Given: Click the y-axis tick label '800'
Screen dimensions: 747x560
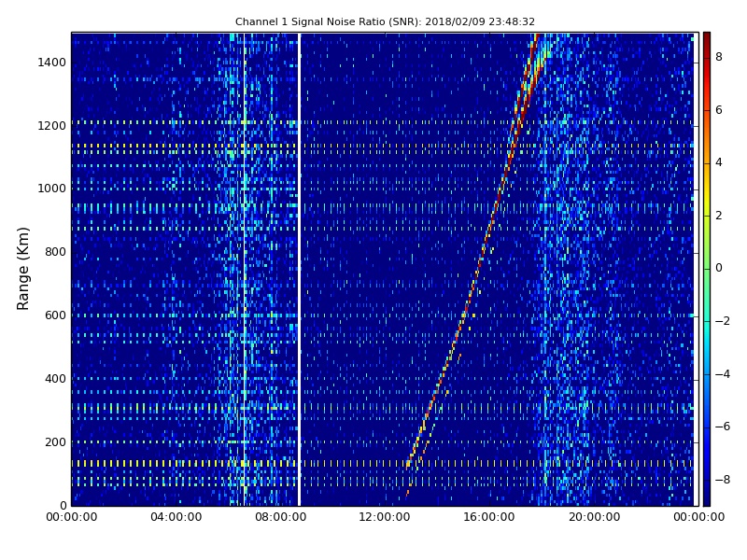Looking at the screenshot, I should [55, 252].
